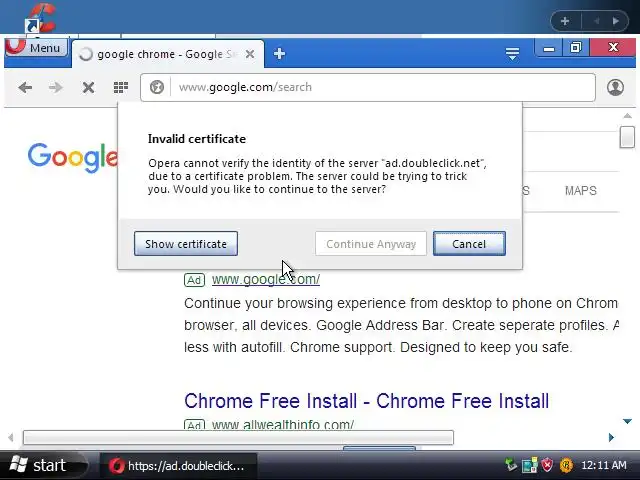The width and height of the screenshot is (640, 480).
Task: Click horizontal scrollbar left arrow
Action: point(11,438)
